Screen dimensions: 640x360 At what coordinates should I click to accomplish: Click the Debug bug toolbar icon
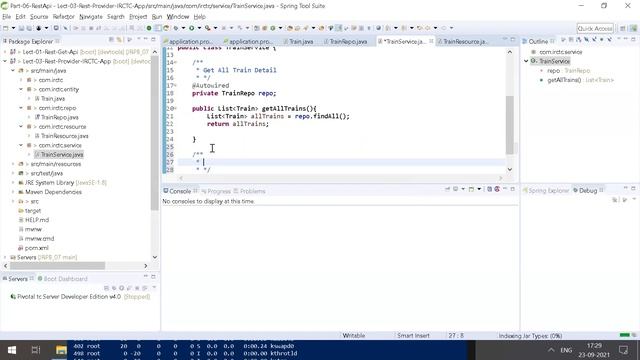coord(176,28)
